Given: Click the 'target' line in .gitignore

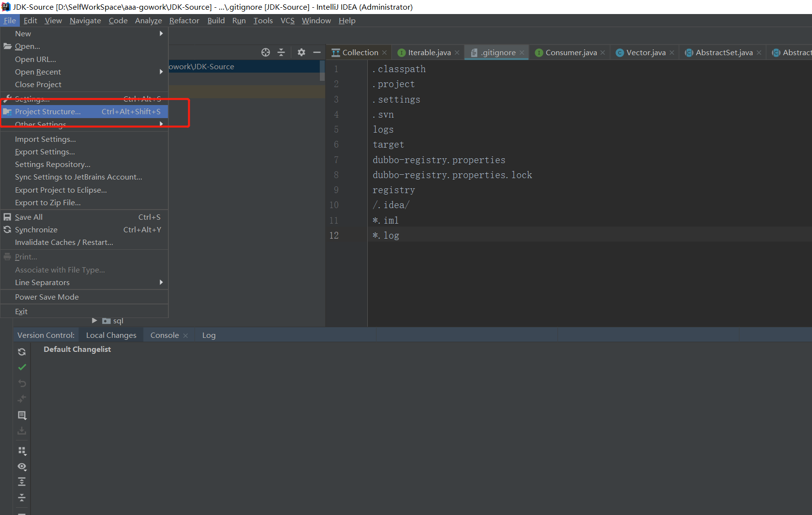Looking at the screenshot, I should (x=388, y=144).
